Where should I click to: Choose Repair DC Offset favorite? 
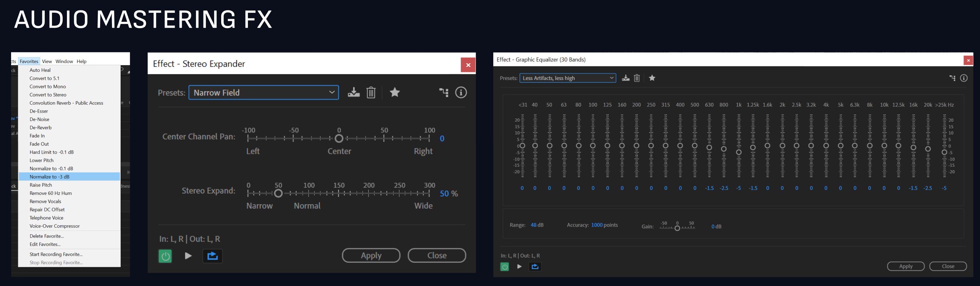click(x=69, y=209)
